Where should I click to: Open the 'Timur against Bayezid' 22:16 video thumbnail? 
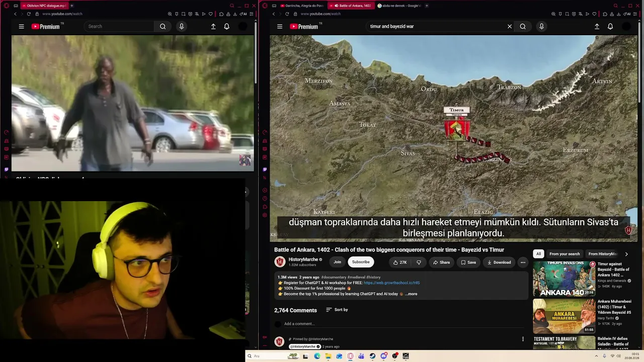[564, 279]
